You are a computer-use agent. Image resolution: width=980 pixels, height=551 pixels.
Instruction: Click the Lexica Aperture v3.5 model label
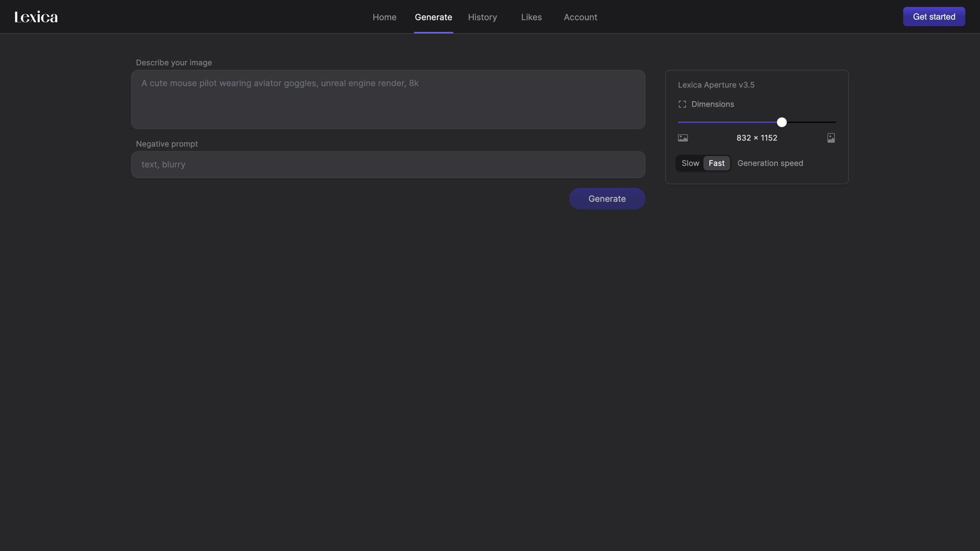716,85
